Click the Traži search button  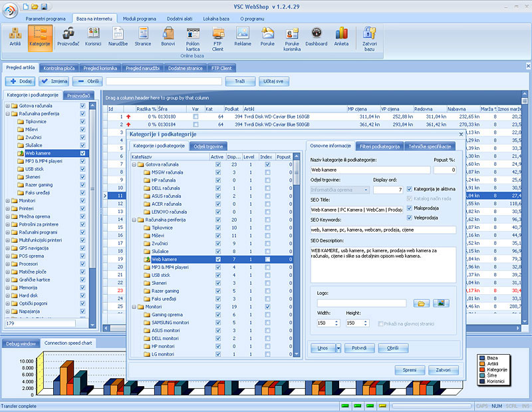pyautogui.click(x=240, y=81)
